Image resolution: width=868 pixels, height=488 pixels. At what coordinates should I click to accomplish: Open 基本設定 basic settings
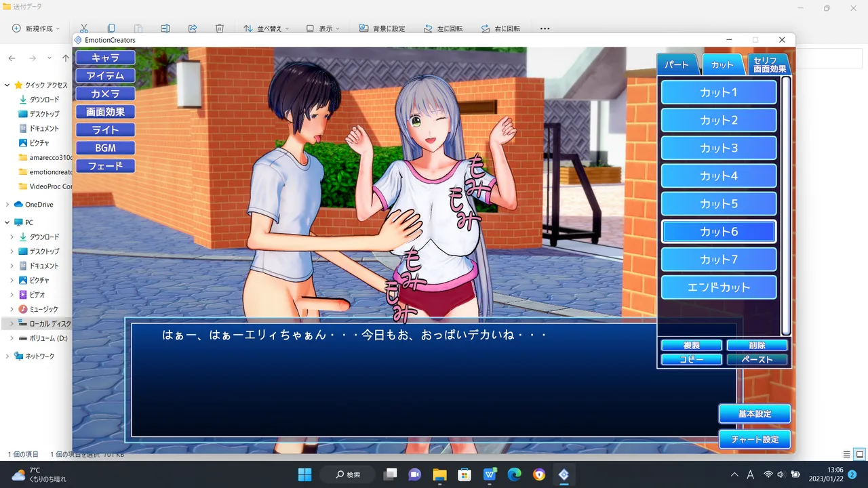(x=755, y=413)
